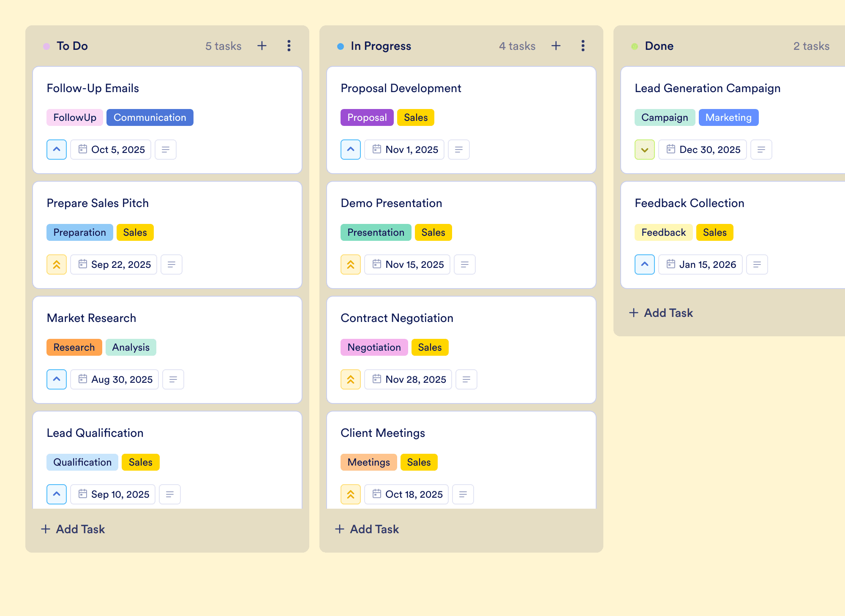Open the Client Meetings task card title

383,433
